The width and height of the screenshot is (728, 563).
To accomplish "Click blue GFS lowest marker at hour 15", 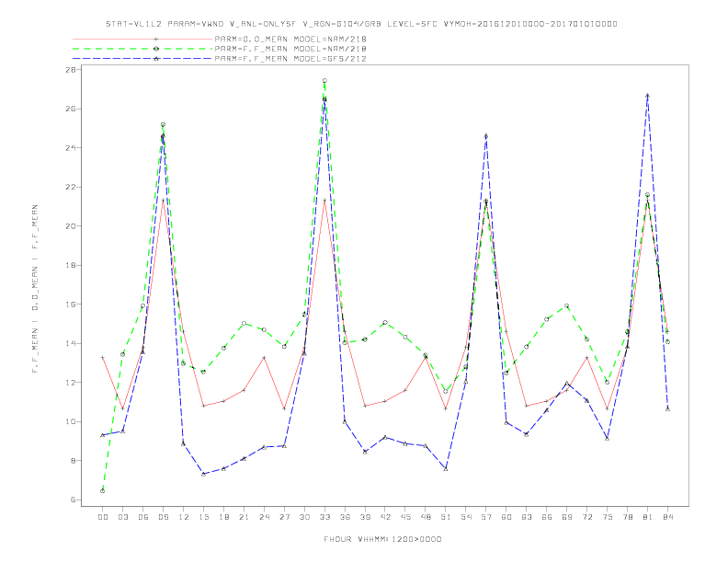I will click(x=203, y=474).
